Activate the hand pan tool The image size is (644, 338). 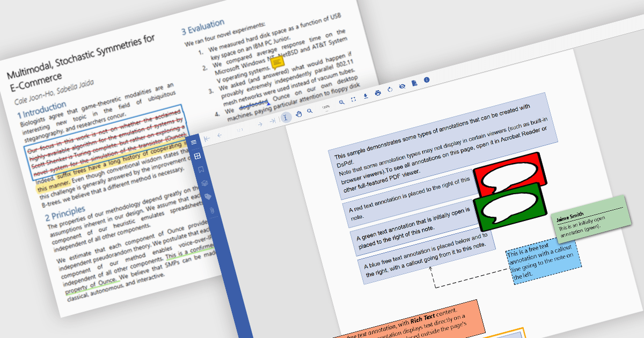[299, 114]
